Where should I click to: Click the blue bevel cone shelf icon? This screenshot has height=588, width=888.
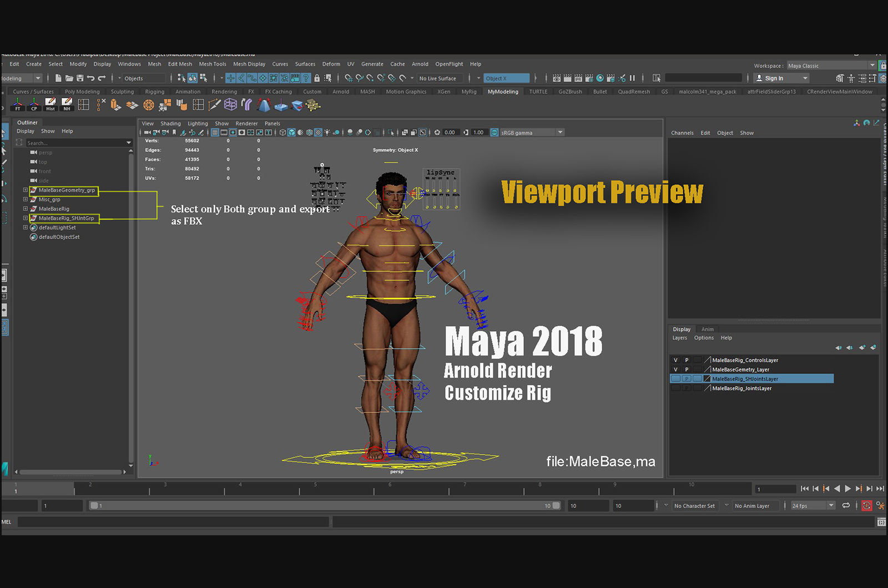point(264,105)
